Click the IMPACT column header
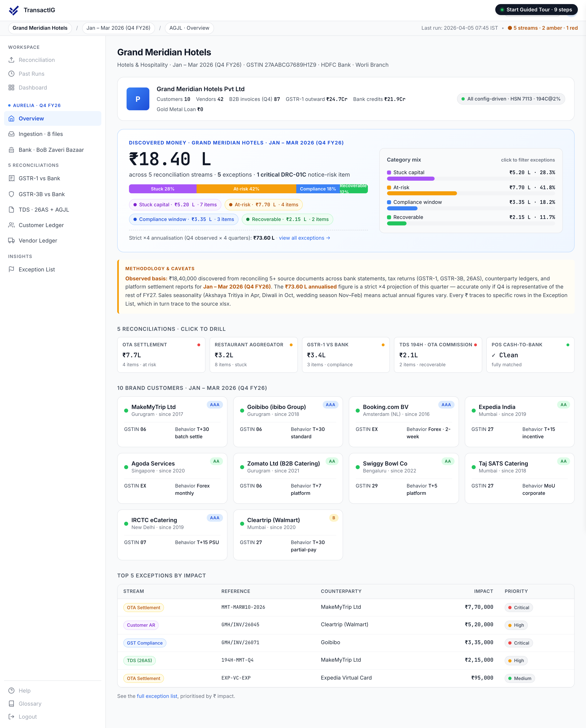Screen dimensions: 586x728 pyautogui.click(x=483, y=591)
